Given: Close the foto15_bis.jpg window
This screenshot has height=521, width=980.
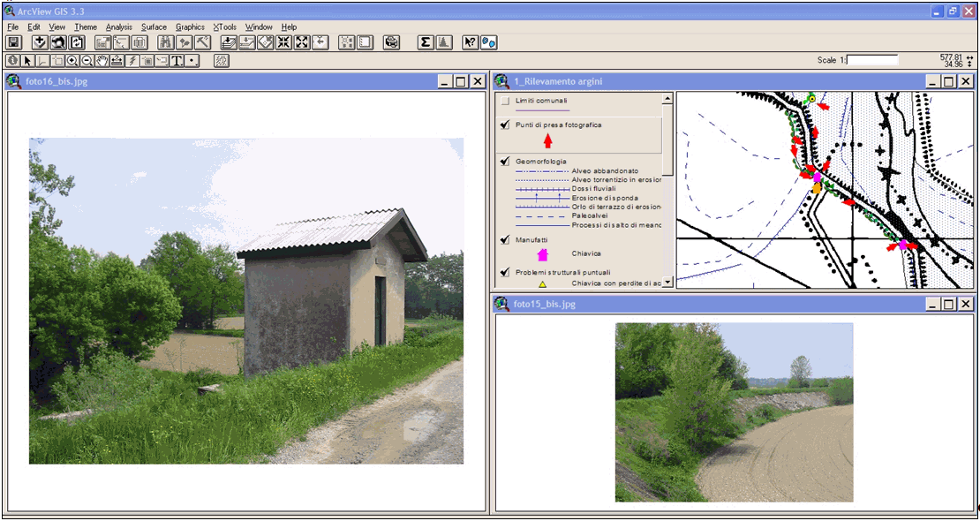Looking at the screenshot, I should 966,305.
